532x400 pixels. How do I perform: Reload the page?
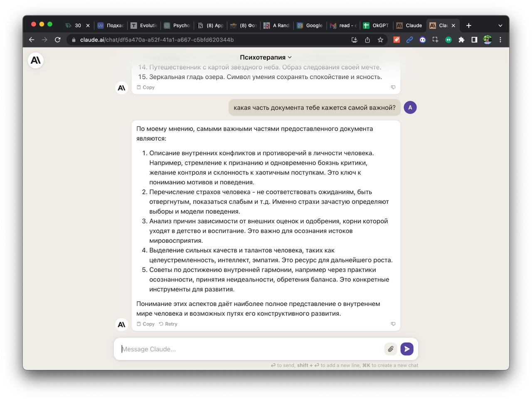58,40
